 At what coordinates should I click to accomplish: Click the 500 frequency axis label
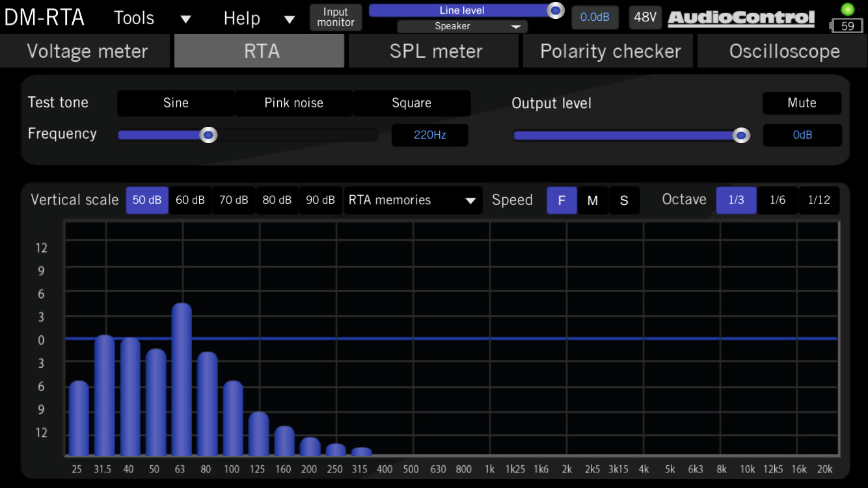tap(411, 470)
